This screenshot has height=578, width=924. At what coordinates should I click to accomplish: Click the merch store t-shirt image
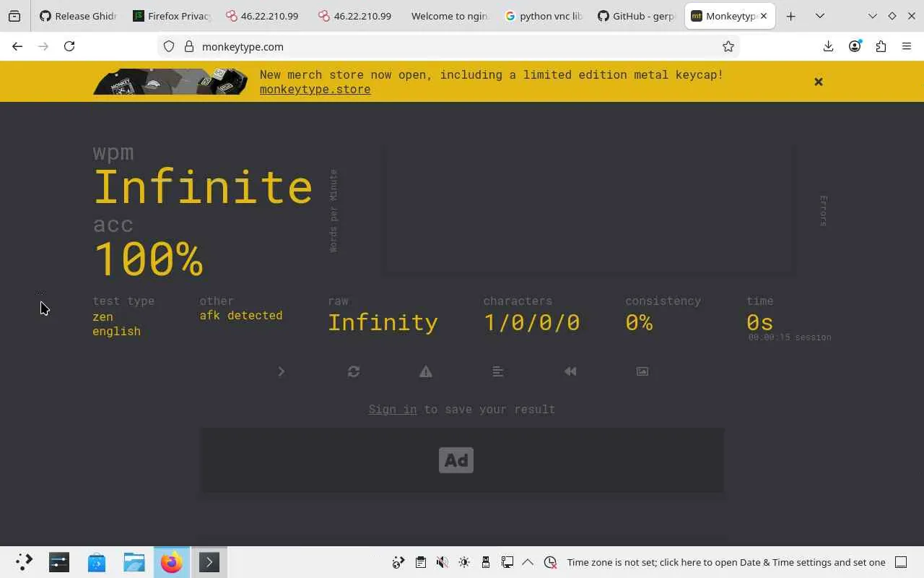170,82
